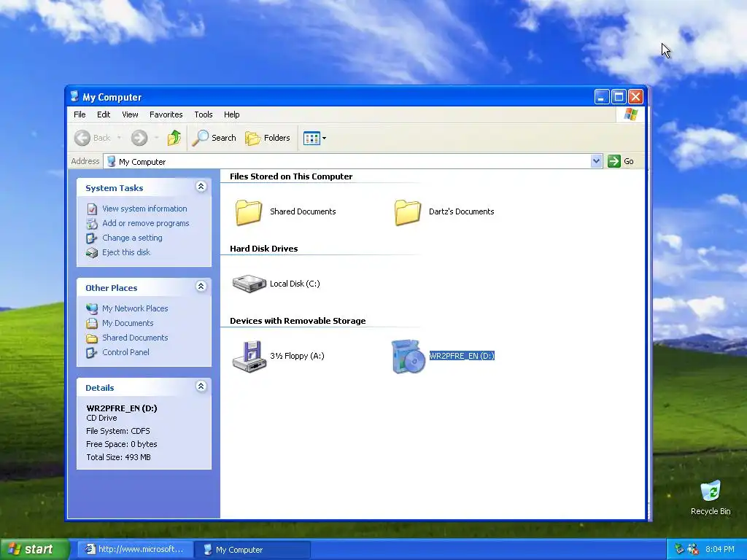Maximize the My Computer window
Viewport: 747px width, 560px height.
click(619, 97)
